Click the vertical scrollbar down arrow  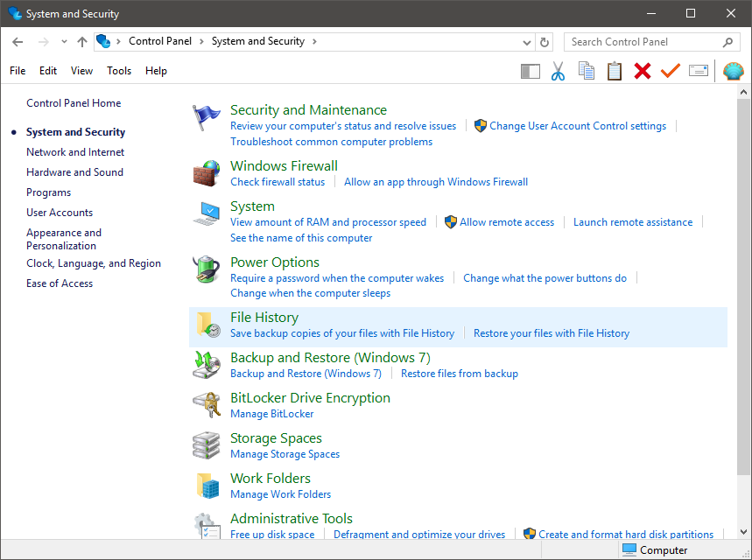(x=743, y=532)
